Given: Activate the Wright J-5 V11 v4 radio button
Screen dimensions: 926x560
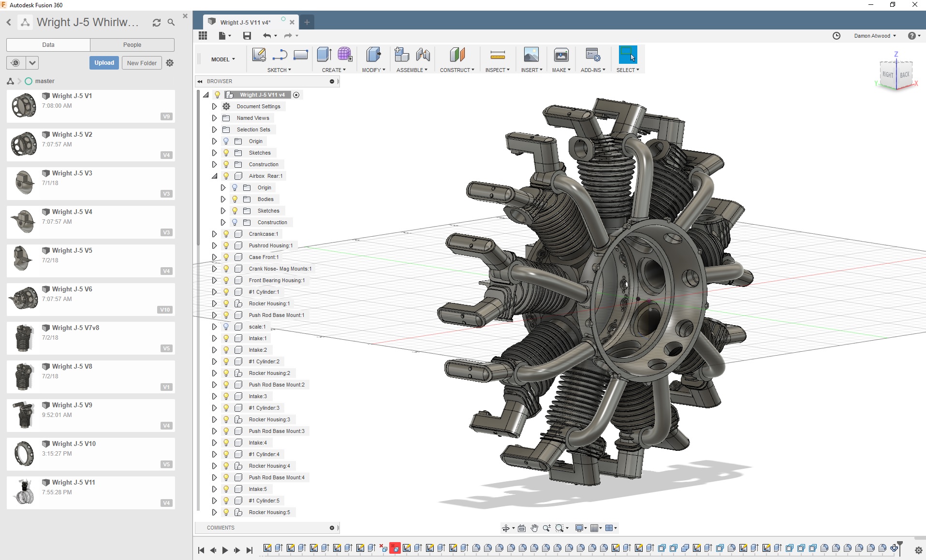Looking at the screenshot, I should (296, 95).
